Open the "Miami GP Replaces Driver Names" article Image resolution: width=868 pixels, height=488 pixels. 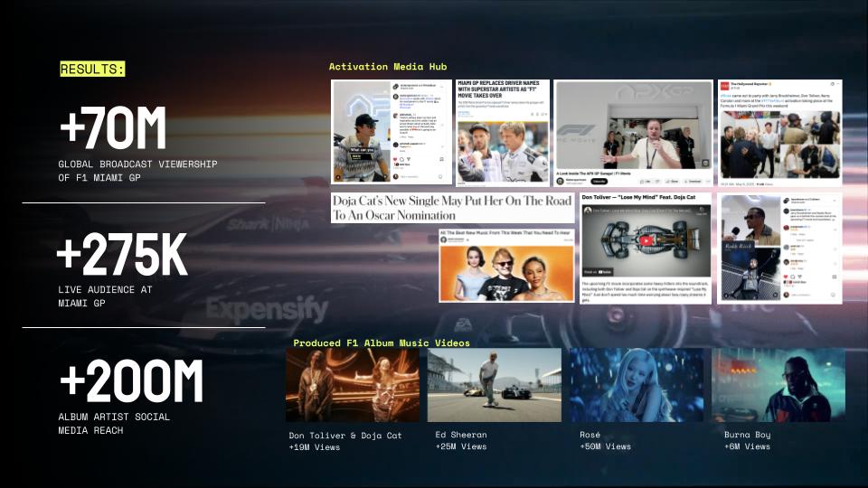[503, 132]
